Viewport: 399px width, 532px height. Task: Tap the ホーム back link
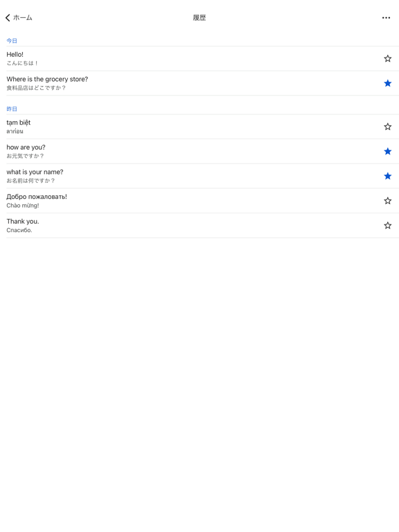[22, 17]
